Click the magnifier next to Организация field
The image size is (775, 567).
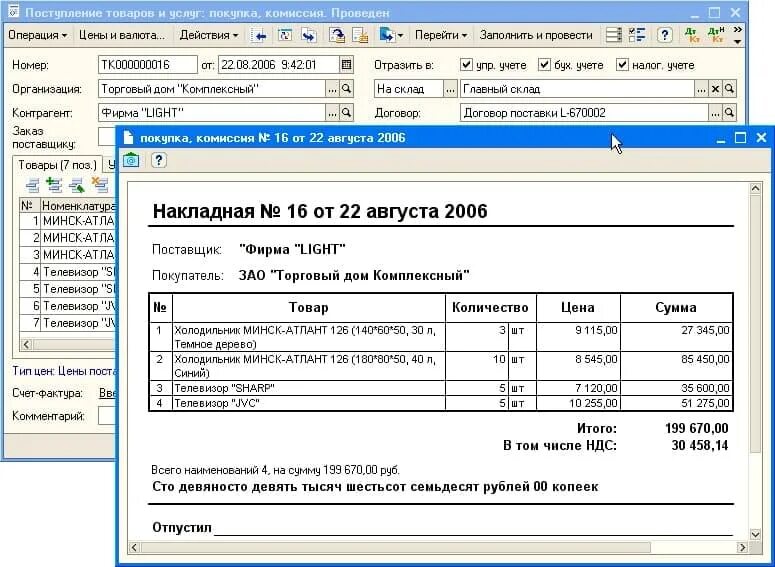tap(346, 89)
